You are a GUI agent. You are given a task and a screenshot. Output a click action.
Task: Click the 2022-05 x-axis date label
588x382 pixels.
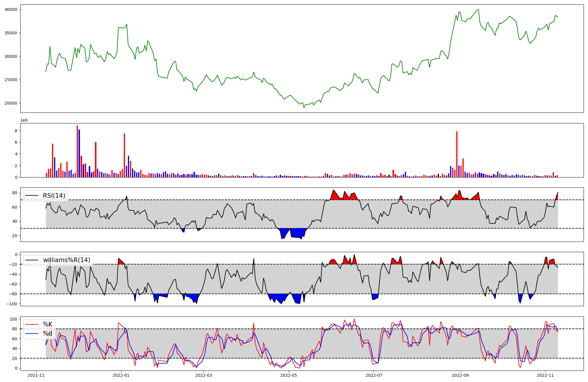click(289, 375)
